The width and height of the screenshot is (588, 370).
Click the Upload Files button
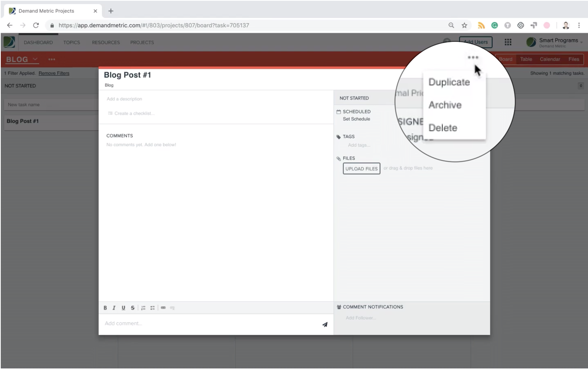click(x=361, y=169)
